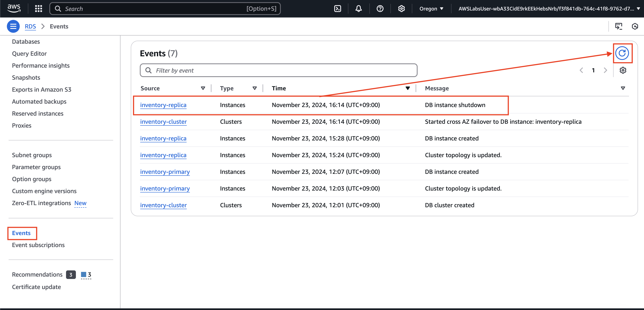Open Parameter groups in the sidebar

pyautogui.click(x=36, y=167)
